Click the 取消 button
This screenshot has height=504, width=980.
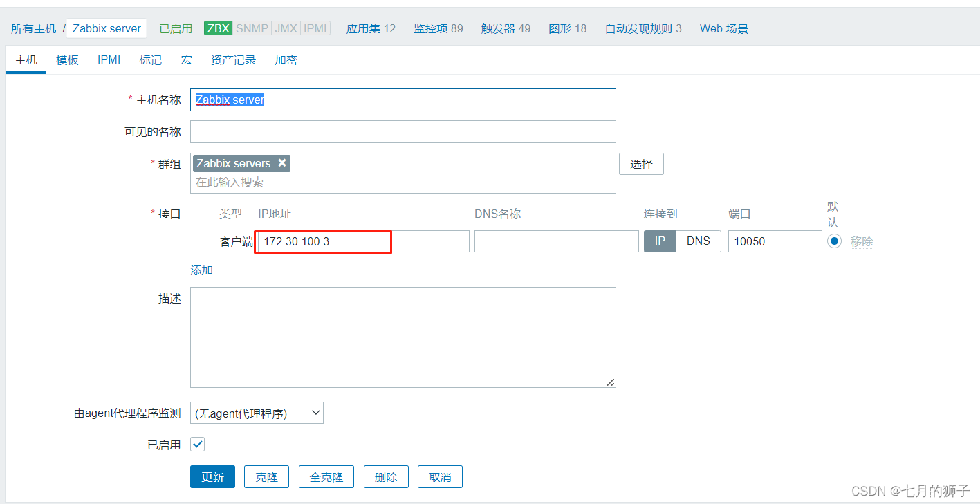coord(440,477)
